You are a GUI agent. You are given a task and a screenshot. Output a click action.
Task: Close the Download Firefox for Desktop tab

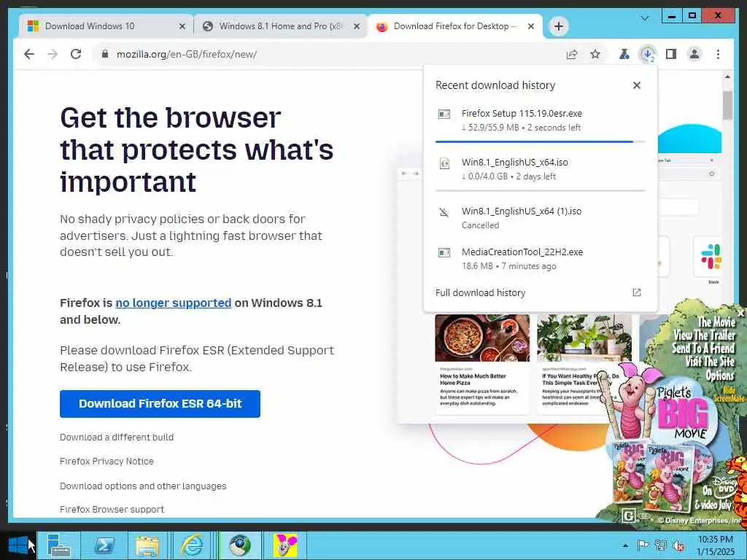coord(531,27)
